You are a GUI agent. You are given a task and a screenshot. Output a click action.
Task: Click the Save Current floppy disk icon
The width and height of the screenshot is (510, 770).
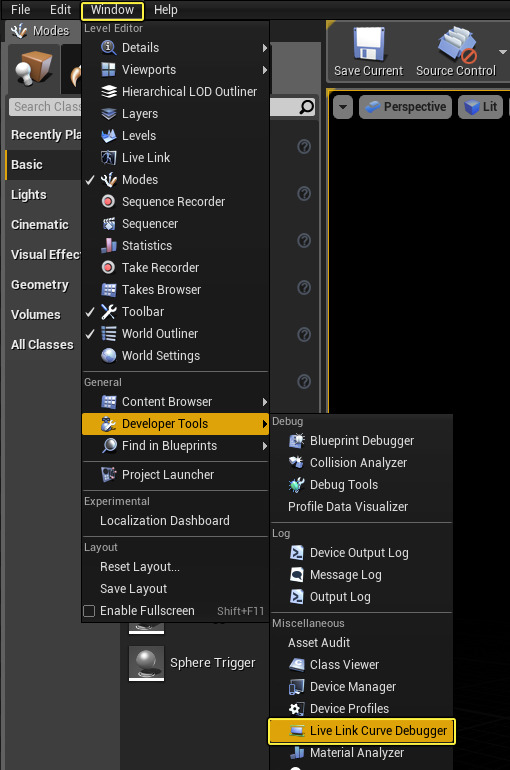coord(369,43)
